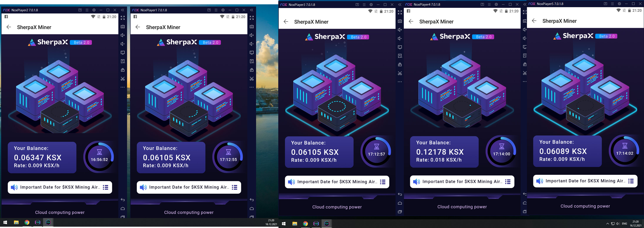
Task: Lower volume using NoxPlayer2 sidebar
Action: [123, 44]
